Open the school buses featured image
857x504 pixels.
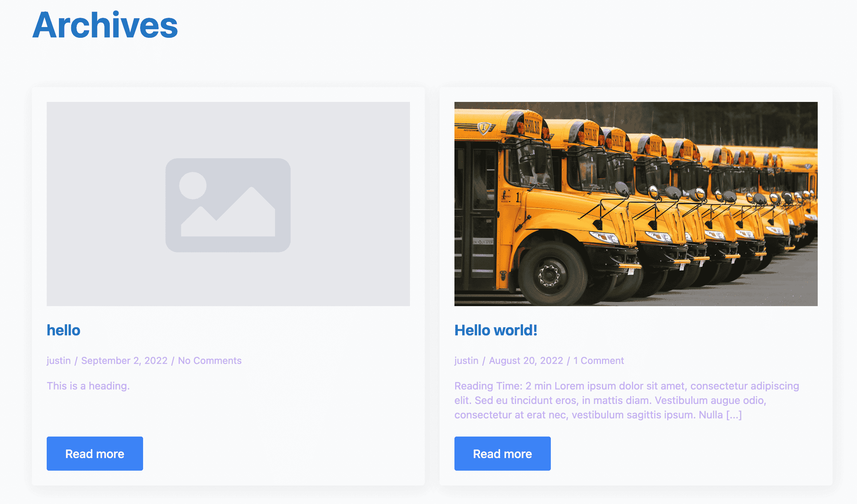[x=636, y=204]
